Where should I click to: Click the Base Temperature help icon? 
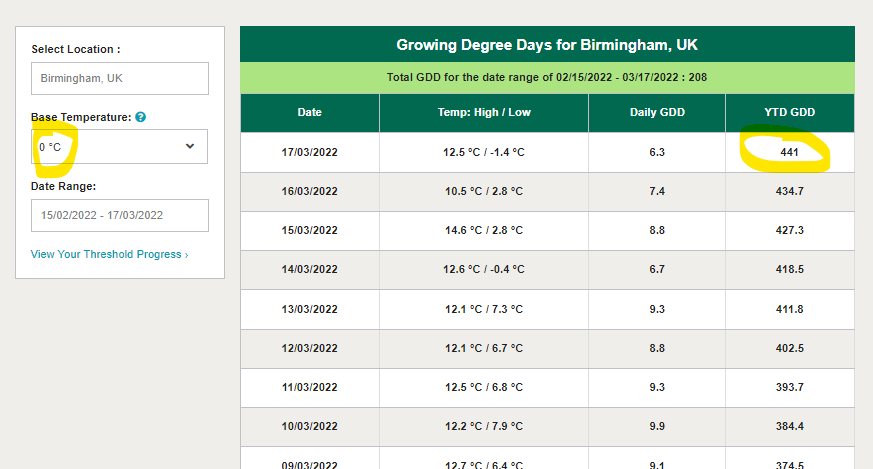coord(141,117)
